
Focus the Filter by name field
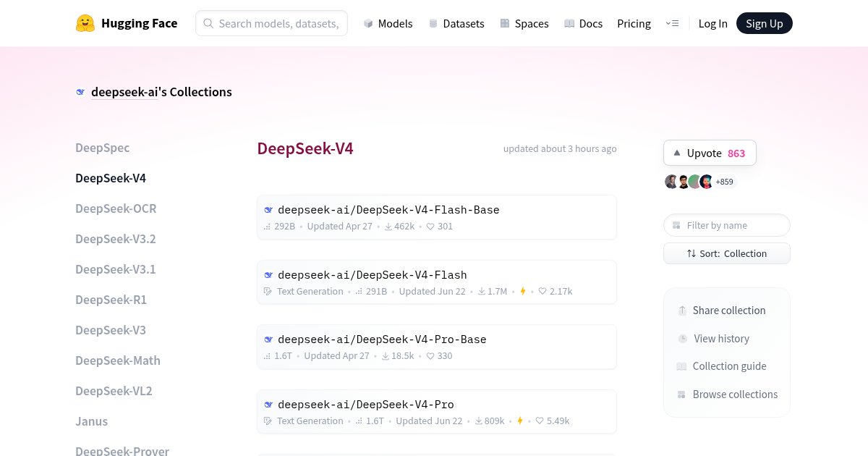727,225
